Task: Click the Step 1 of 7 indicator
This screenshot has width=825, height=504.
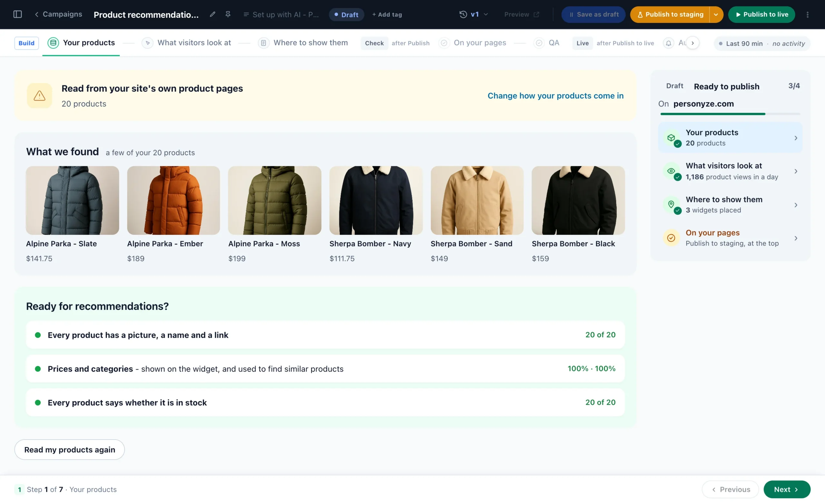Action: 65,489
